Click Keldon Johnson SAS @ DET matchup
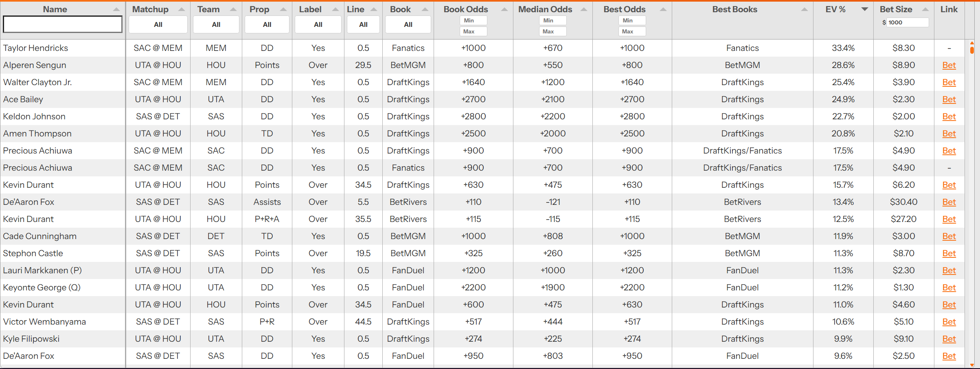 click(x=158, y=116)
